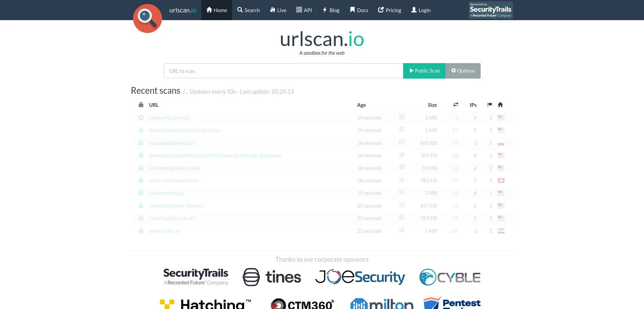The height and width of the screenshot is (309, 644).
Task: Open the urlscan.io brand link in navbar
Action: [x=182, y=10]
